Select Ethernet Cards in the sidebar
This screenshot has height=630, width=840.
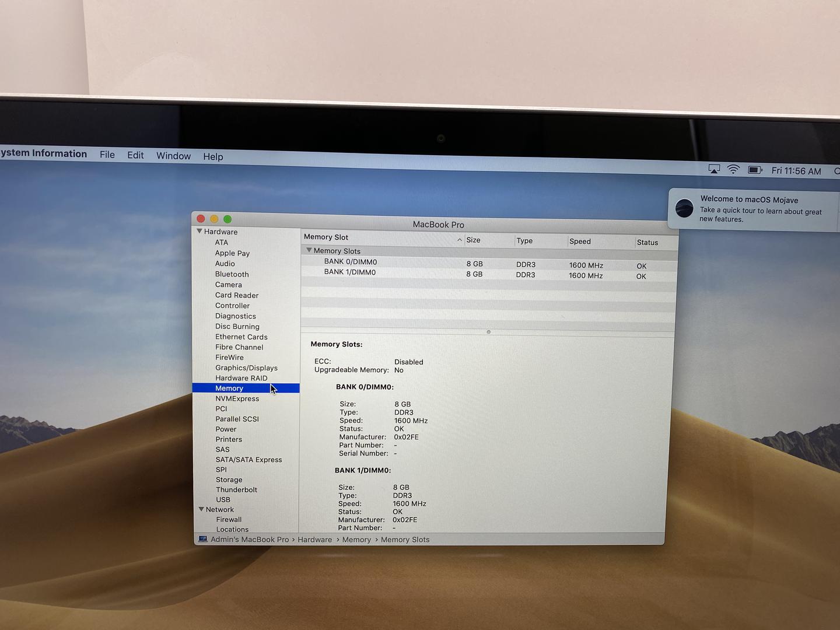click(x=242, y=337)
